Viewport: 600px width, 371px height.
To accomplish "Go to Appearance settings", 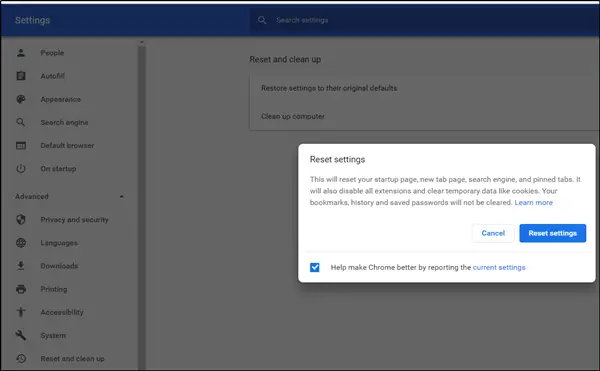I will pos(60,99).
